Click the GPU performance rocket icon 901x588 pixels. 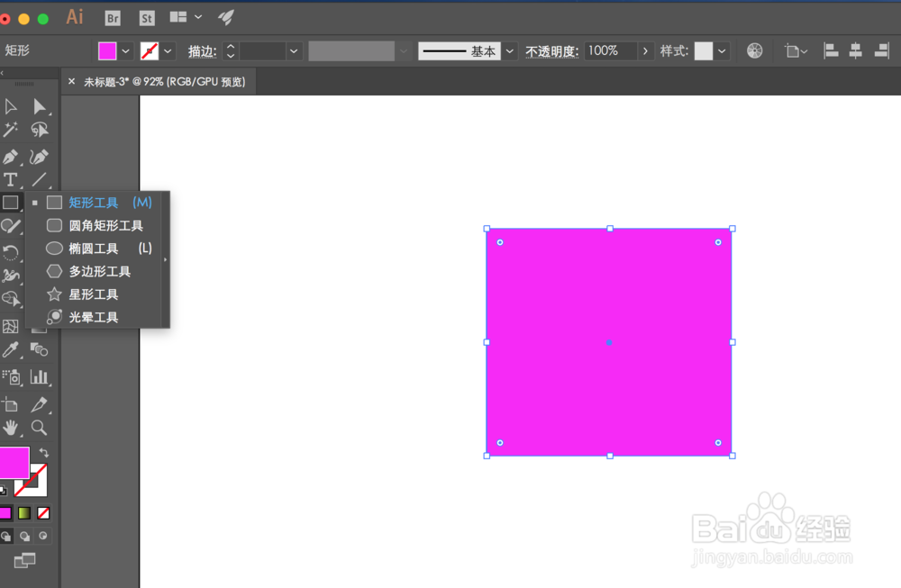(x=226, y=18)
